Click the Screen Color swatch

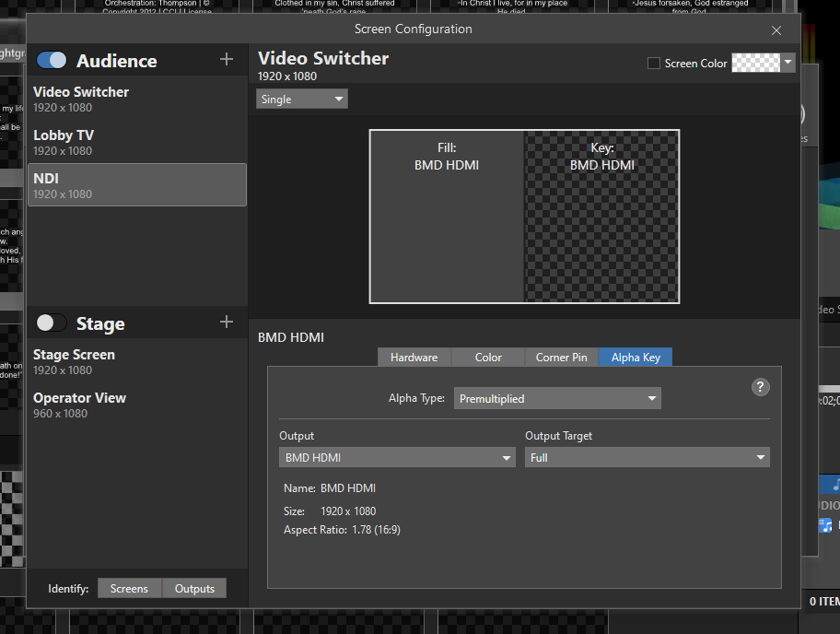pyautogui.click(x=756, y=63)
